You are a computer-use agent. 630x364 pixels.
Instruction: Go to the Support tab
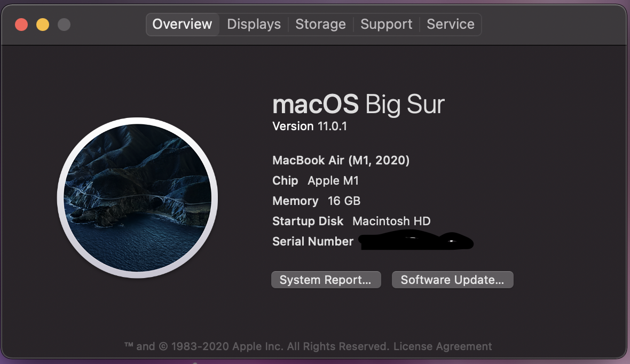pyautogui.click(x=386, y=25)
